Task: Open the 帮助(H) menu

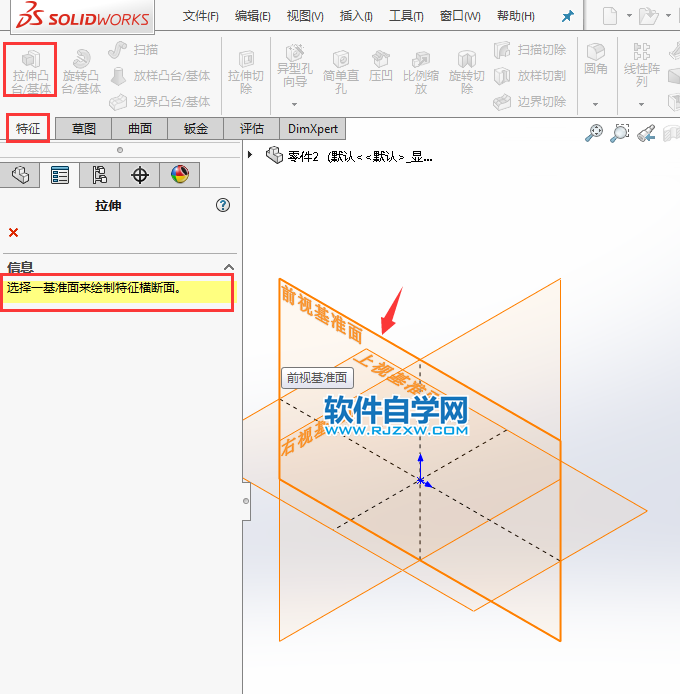Action: coord(516,16)
